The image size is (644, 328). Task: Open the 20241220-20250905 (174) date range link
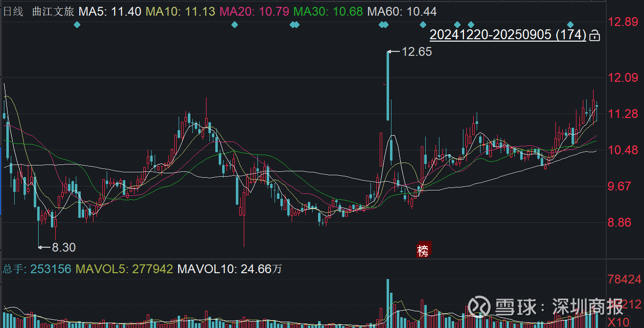pyautogui.click(x=508, y=35)
